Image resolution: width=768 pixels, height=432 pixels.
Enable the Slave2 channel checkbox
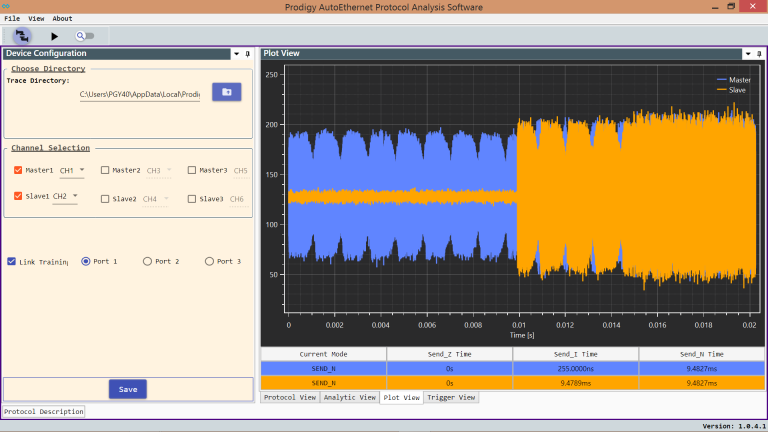[105, 199]
